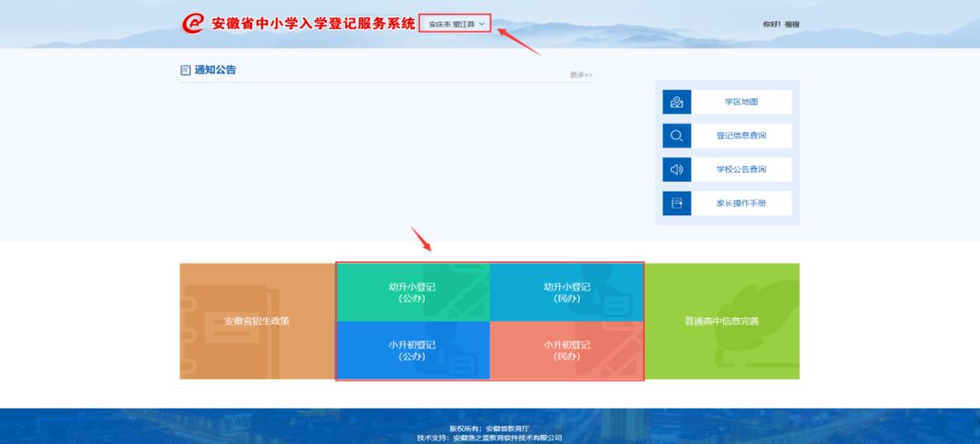Click the logged-in username 橙橙
The width and height of the screenshot is (980, 444).
coord(792,25)
